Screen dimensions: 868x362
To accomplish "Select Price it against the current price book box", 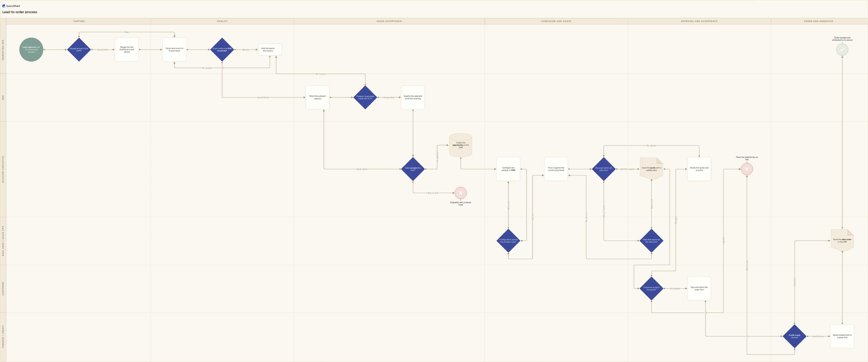I will tap(556, 169).
